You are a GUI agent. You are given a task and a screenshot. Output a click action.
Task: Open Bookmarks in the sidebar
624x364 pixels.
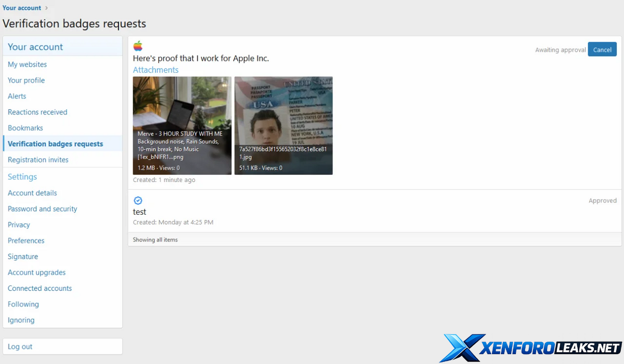25,128
